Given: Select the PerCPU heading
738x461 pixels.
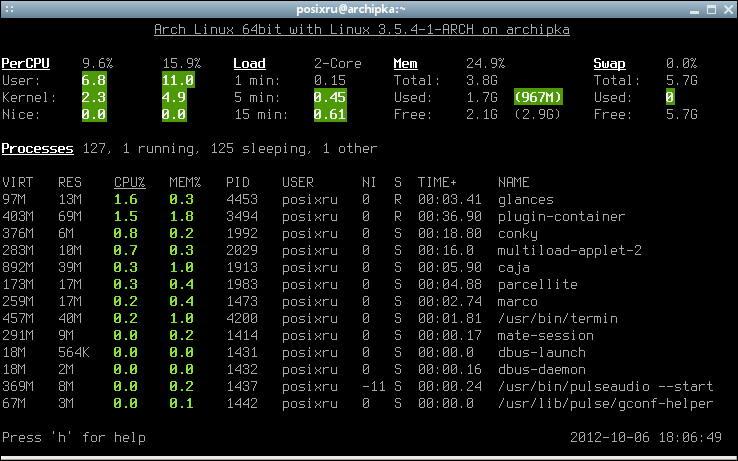Looking at the screenshot, I should coord(25,64).
